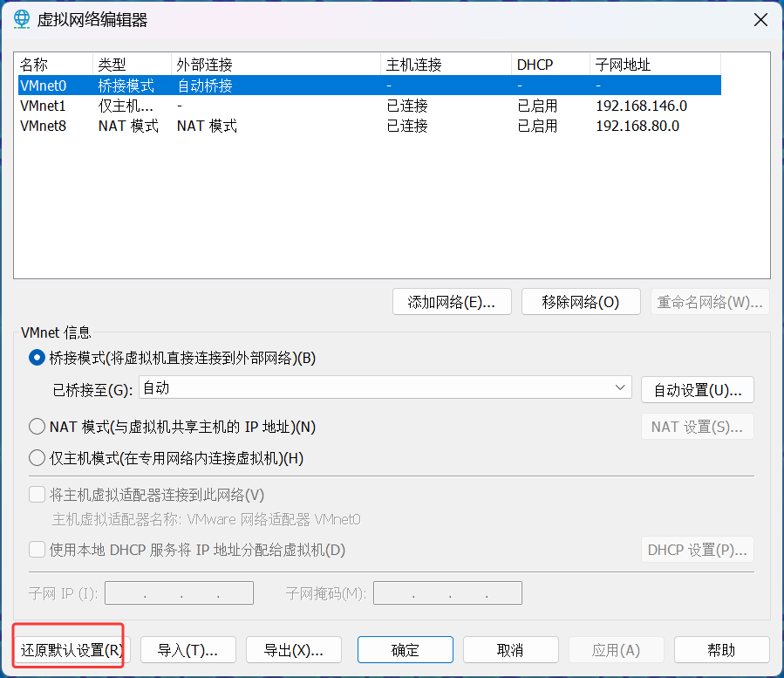
Task: Click 自动桥接 cell in VMnet0 row
Action: pyautogui.click(x=205, y=86)
